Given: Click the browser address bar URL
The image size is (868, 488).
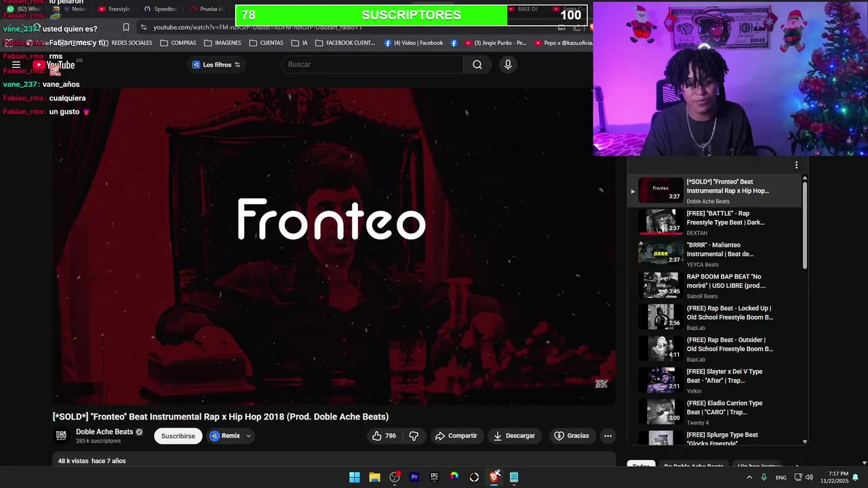Looking at the screenshot, I should pyautogui.click(x=258, y=27).
